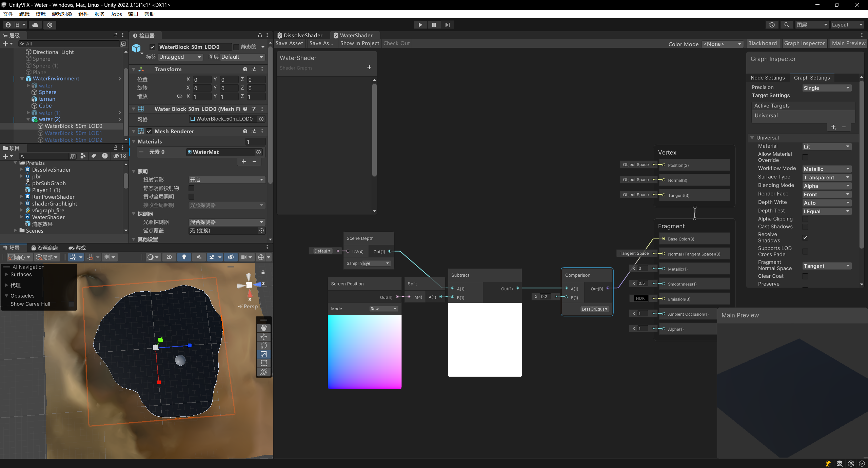Viewport: 868px width, 468px height.
Task: Open Transform component presets icon
Action: (x=254, y=69)
